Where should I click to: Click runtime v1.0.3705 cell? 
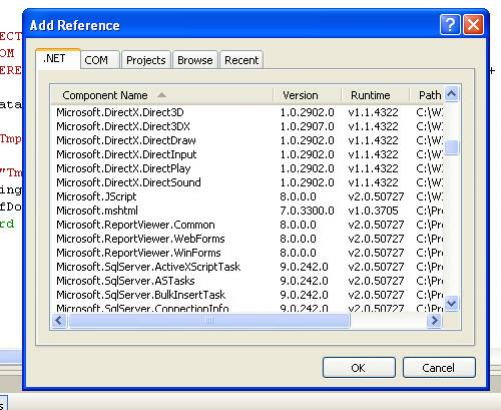coord(373,210)
